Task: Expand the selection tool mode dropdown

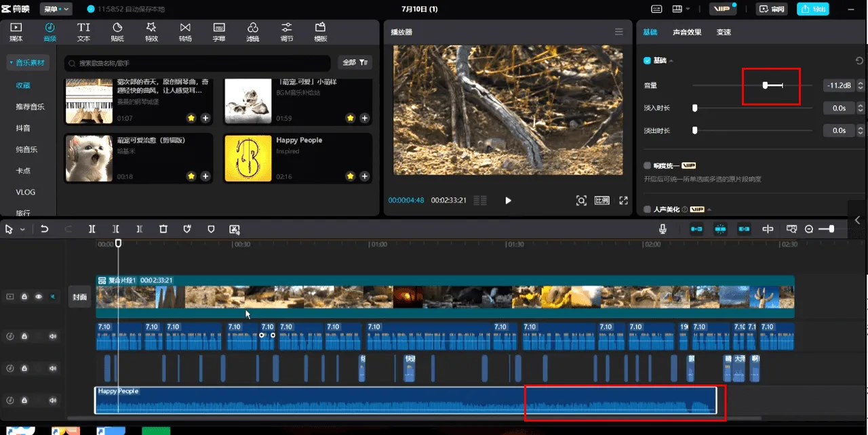Action: point(22,230)
